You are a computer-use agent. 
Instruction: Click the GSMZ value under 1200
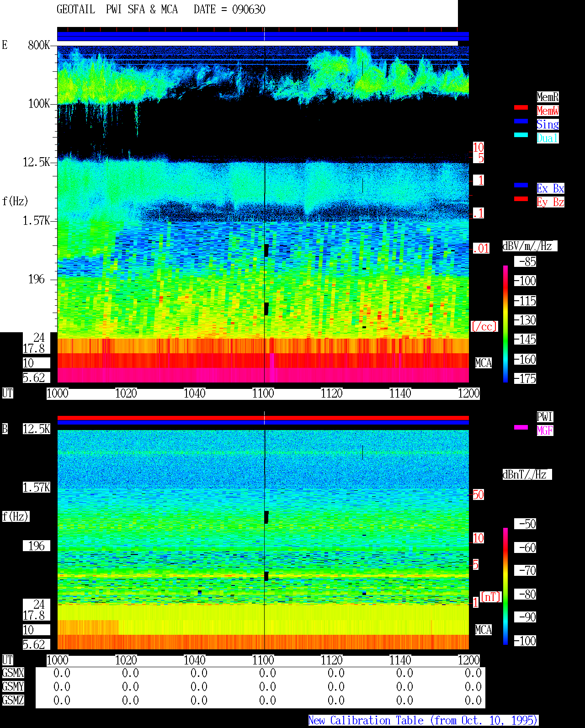[x=473, y=700]
